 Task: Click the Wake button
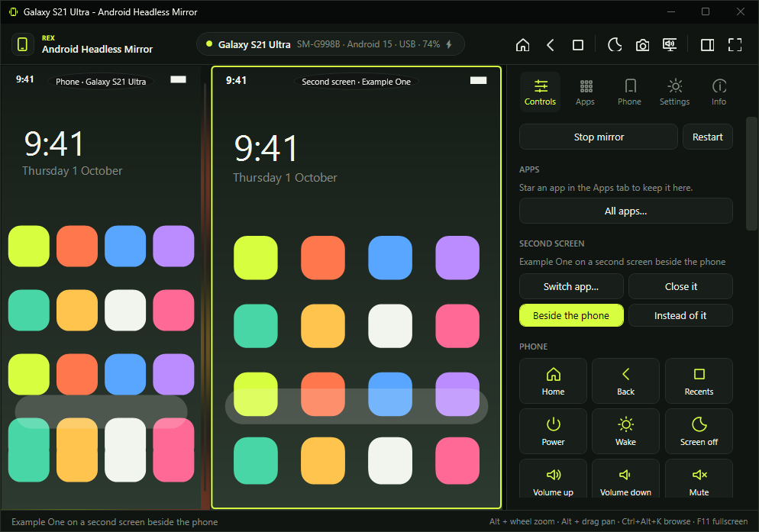[626, 431]
